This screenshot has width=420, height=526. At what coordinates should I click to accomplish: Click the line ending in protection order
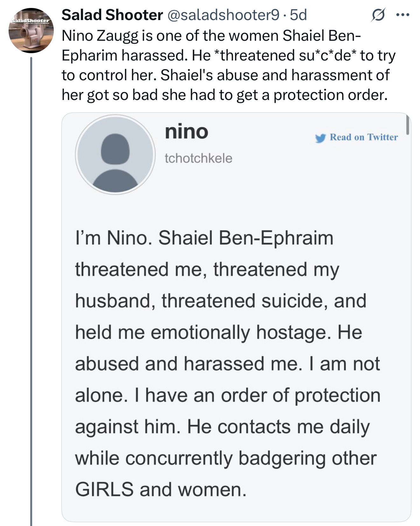[225, 95]
